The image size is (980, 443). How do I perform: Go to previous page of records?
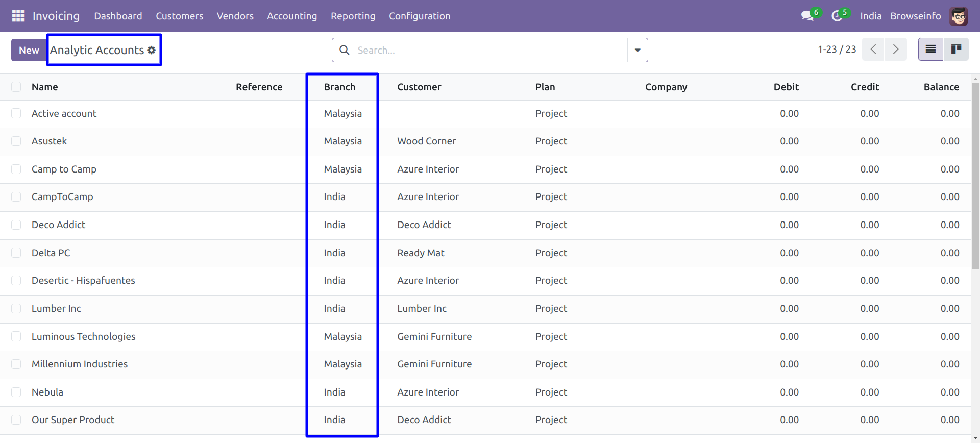[873, 50]
